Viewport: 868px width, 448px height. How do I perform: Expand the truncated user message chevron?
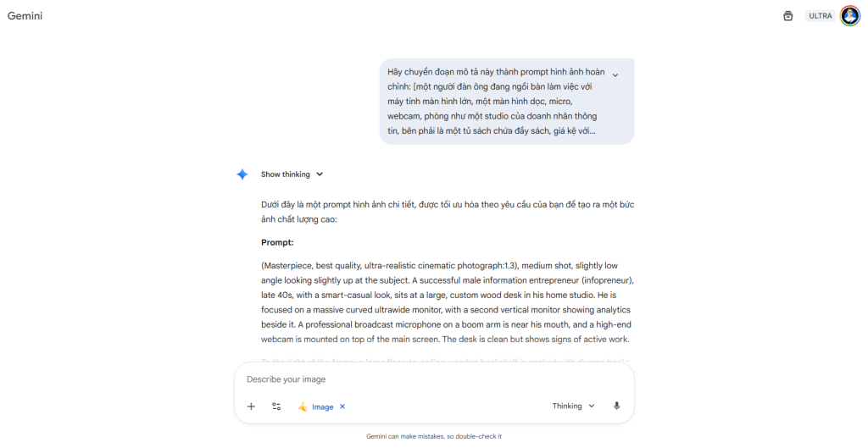(615, 75)
